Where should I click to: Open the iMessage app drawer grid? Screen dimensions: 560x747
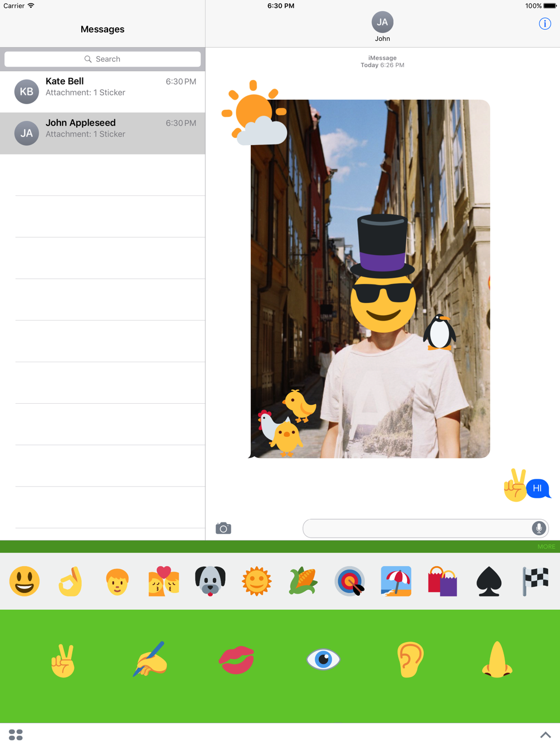(16, 735)
